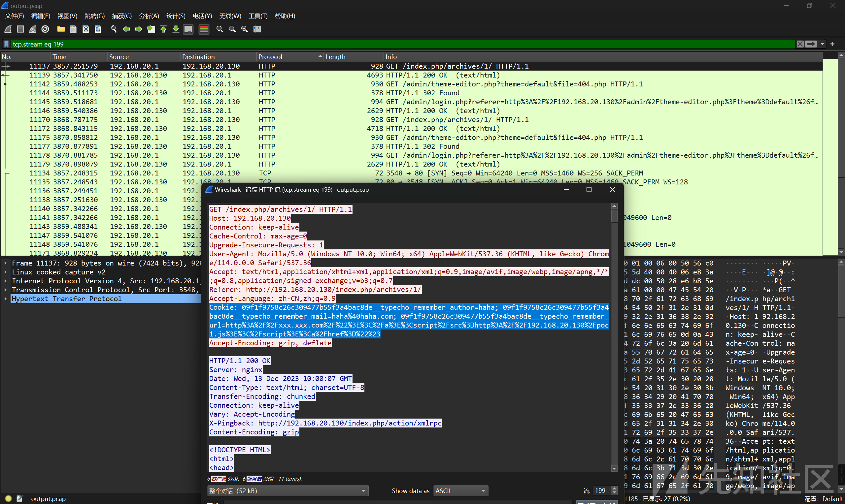
Task: Close this capture file toolbar icon
Action: (85, 29)
